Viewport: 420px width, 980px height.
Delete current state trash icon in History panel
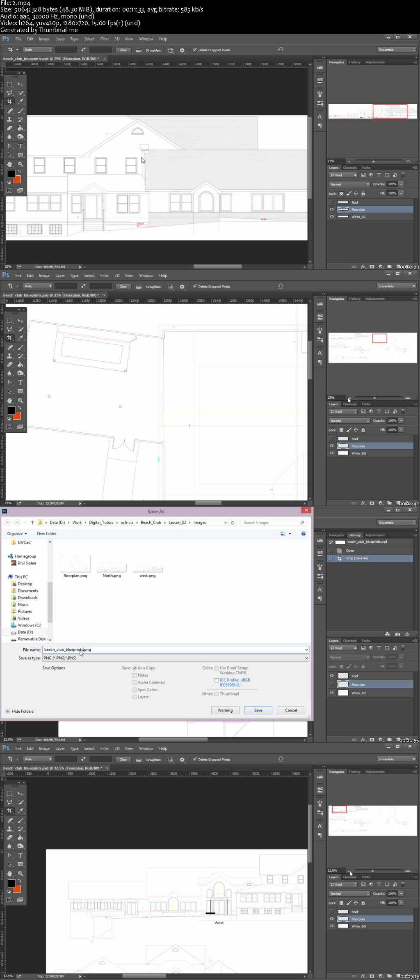coord(407,634)
